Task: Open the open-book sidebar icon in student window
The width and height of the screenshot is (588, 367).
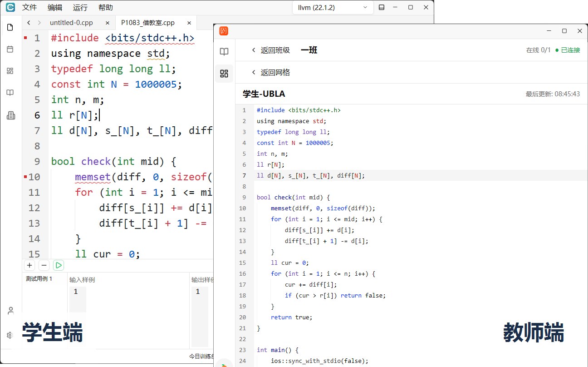Action: click(10, 93)
